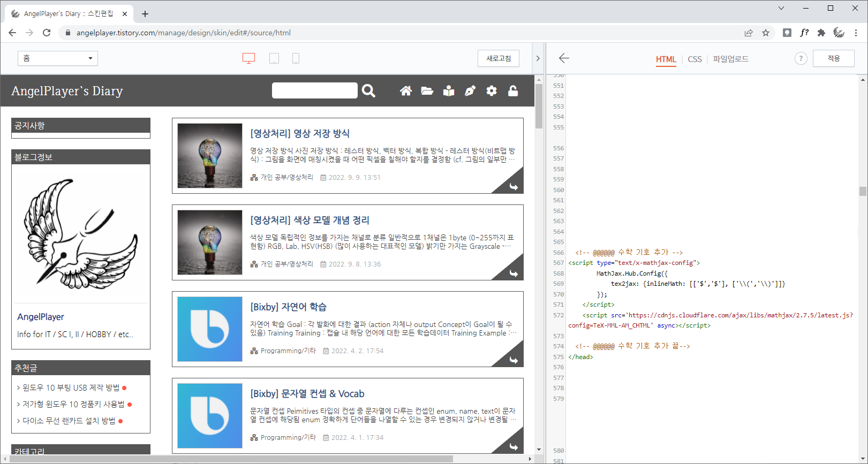Click the 공지사항 sidebar heading

[81, 125]
